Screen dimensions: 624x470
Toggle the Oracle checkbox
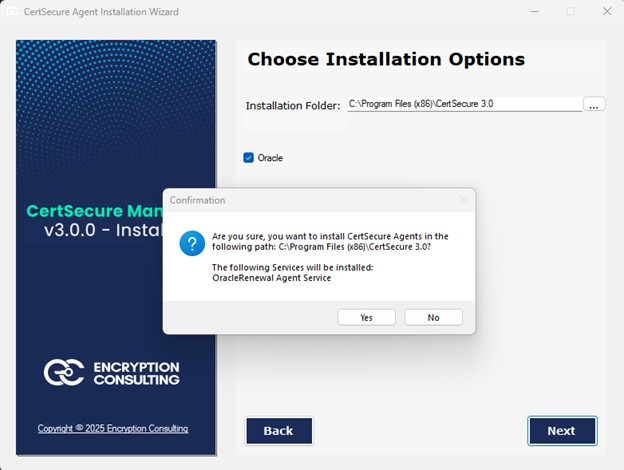pyautogui.click(x=248, y=158)
